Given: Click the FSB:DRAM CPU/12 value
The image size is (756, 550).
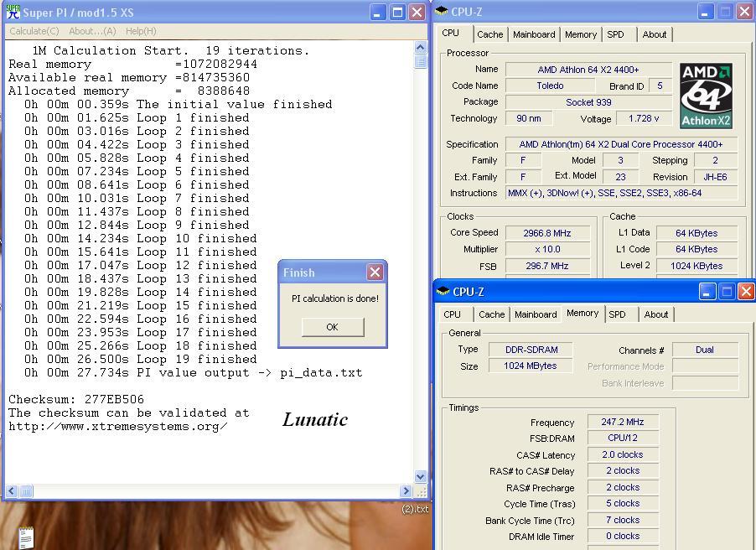Looking at the screenshot, I should pos(623,438).
